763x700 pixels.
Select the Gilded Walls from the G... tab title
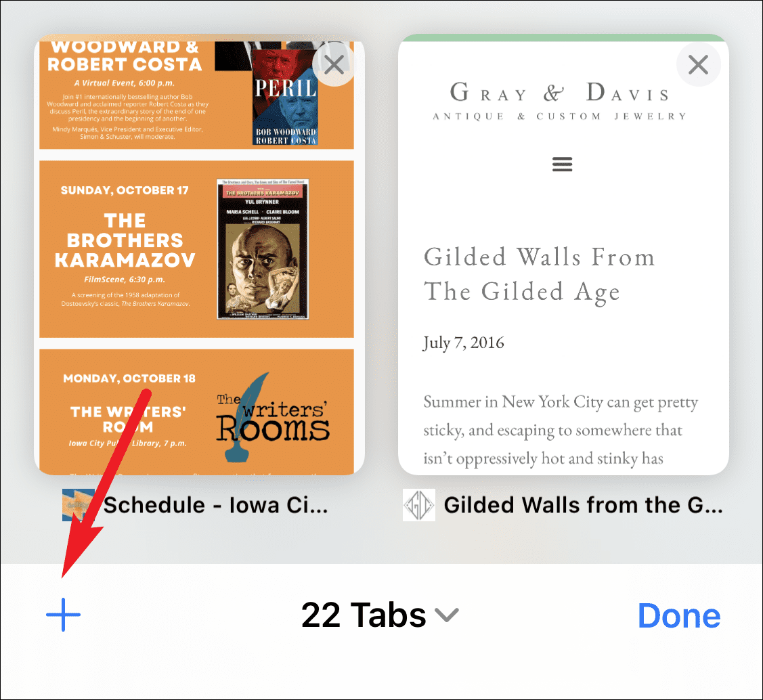click(583, 505)
